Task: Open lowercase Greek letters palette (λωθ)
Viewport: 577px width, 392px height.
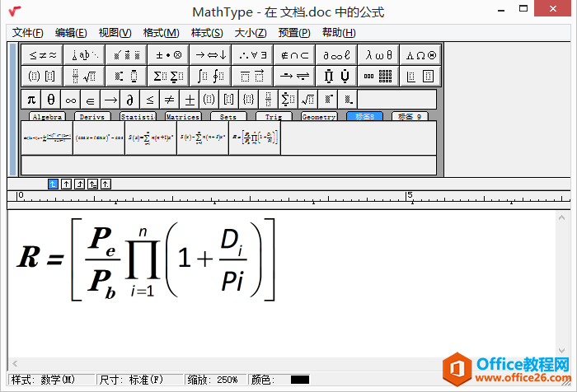Action: coord(379,55)
